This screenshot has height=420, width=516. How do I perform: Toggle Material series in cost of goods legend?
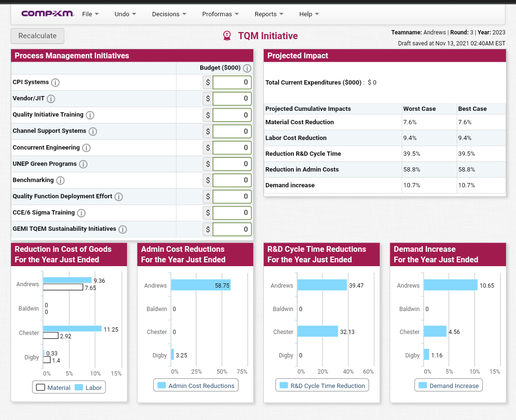(54, 388)
